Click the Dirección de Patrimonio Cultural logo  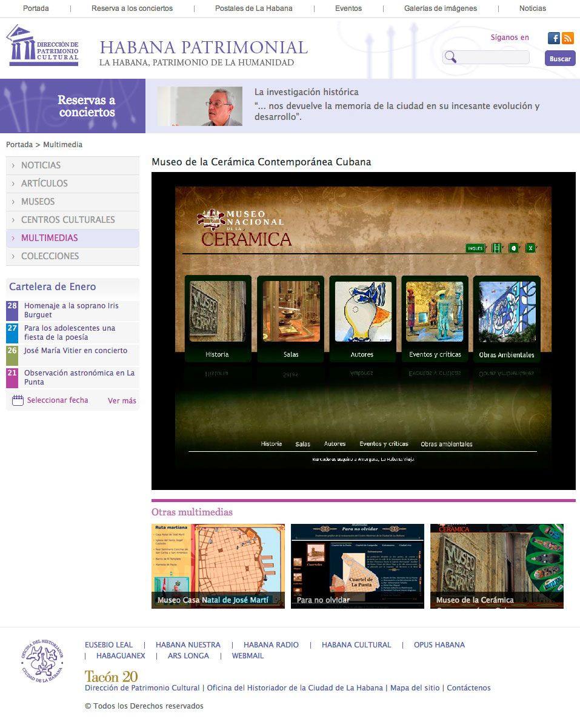[42, 45]
